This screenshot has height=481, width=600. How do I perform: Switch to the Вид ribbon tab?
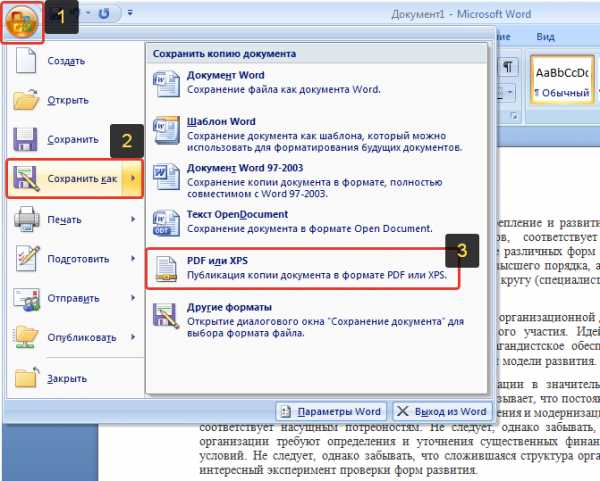(x=545, y=37)
